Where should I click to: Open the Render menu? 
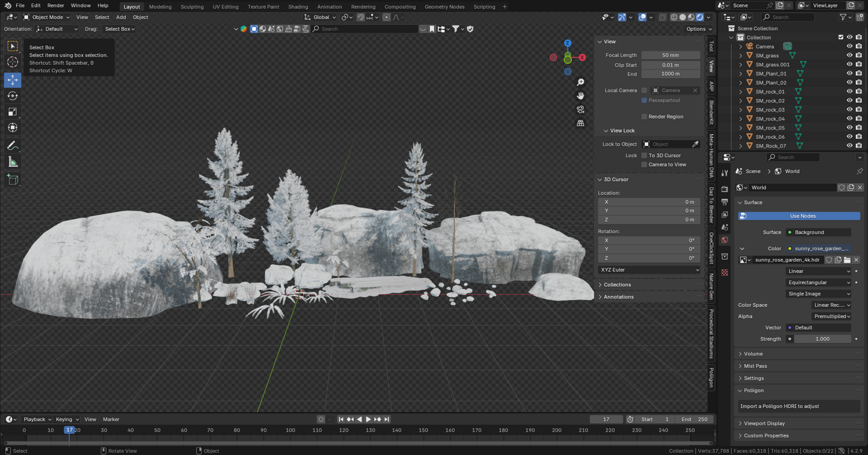pyautogui.click(x=56, y=6)
